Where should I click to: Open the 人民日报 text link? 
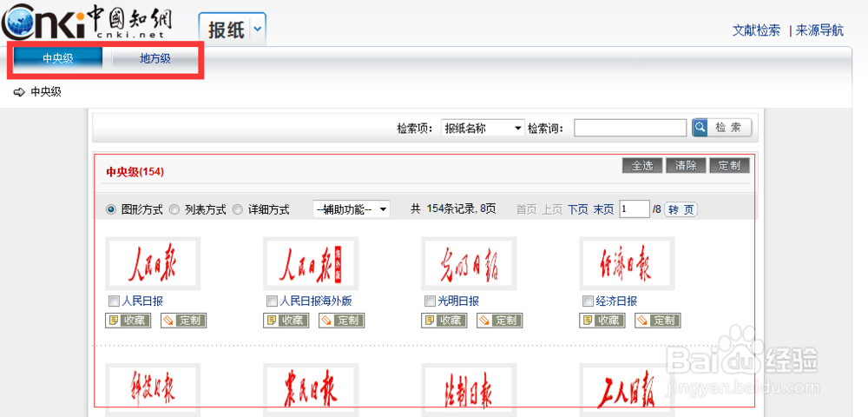click(x=143, y=301)
